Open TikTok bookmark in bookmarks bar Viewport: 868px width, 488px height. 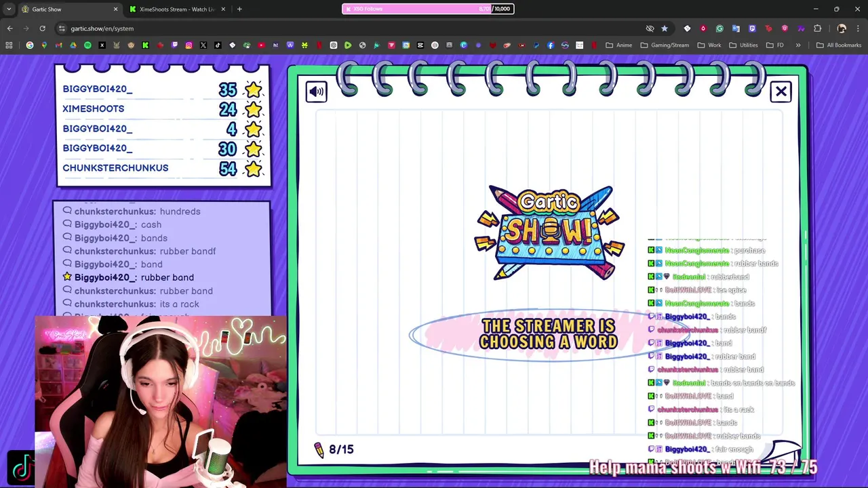[x=218, y=45]
